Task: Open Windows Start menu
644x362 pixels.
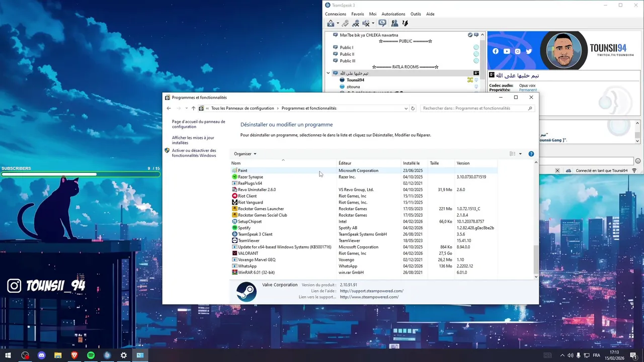Action: click(8, 355)
